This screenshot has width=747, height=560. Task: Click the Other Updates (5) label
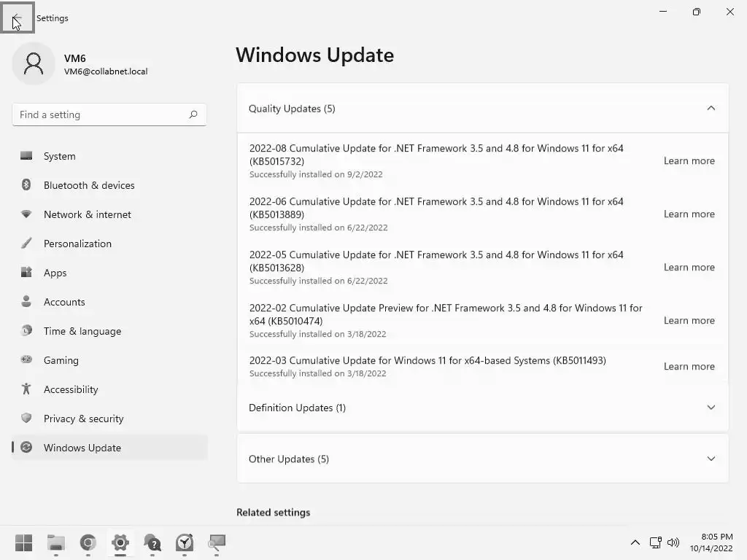289,459
